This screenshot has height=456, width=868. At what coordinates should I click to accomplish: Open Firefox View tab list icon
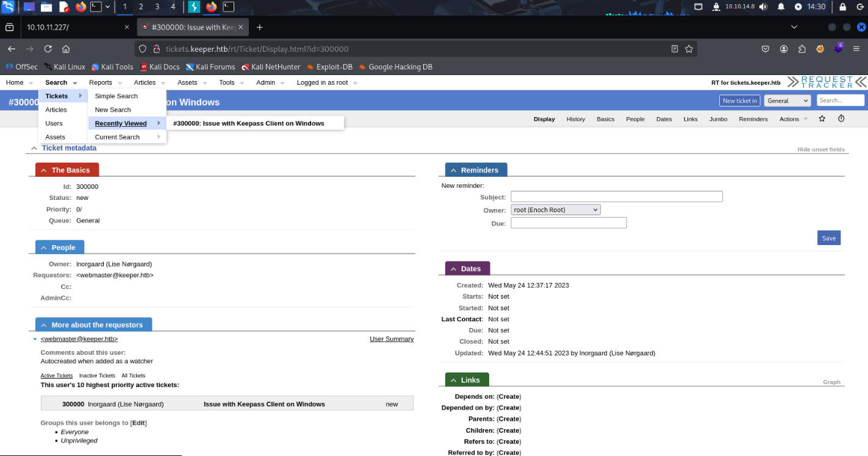click(9, 27)
